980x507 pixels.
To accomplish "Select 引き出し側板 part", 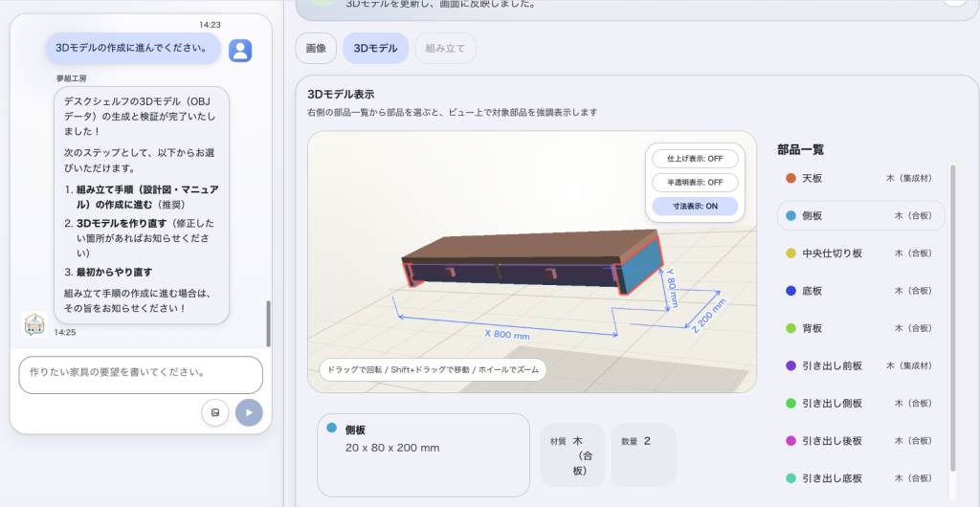I will 860,404.
